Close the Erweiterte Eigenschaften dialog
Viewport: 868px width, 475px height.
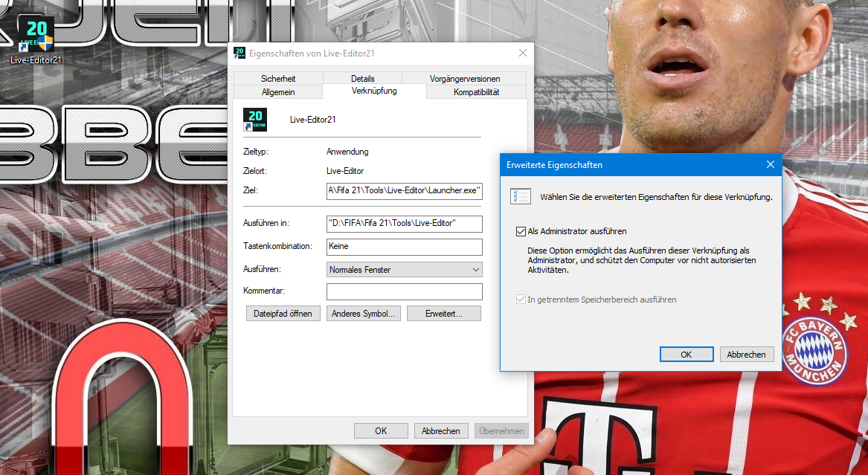770,165
